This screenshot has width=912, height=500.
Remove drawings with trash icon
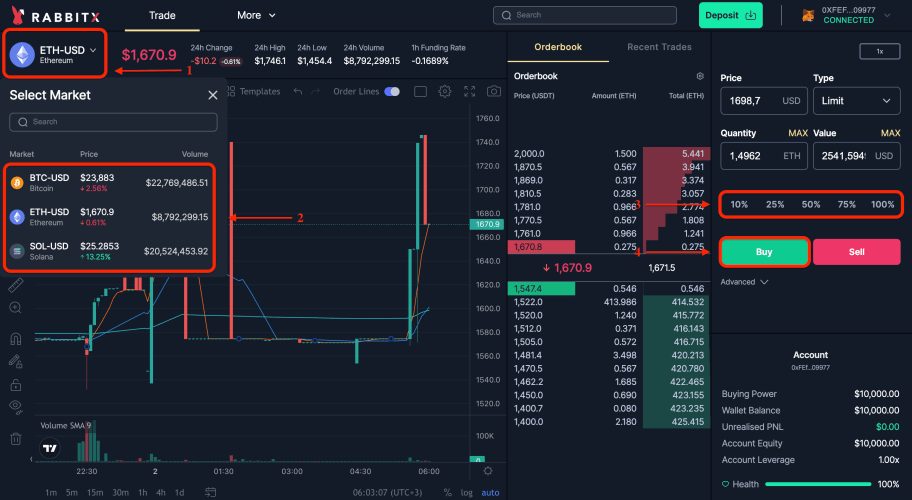16,439
